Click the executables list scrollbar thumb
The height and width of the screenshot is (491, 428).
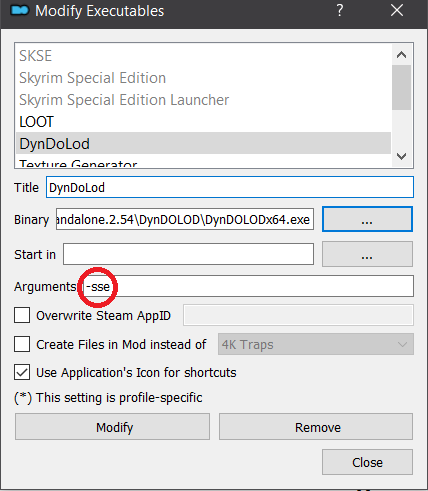pyautogui.click(x=401, y=87)
